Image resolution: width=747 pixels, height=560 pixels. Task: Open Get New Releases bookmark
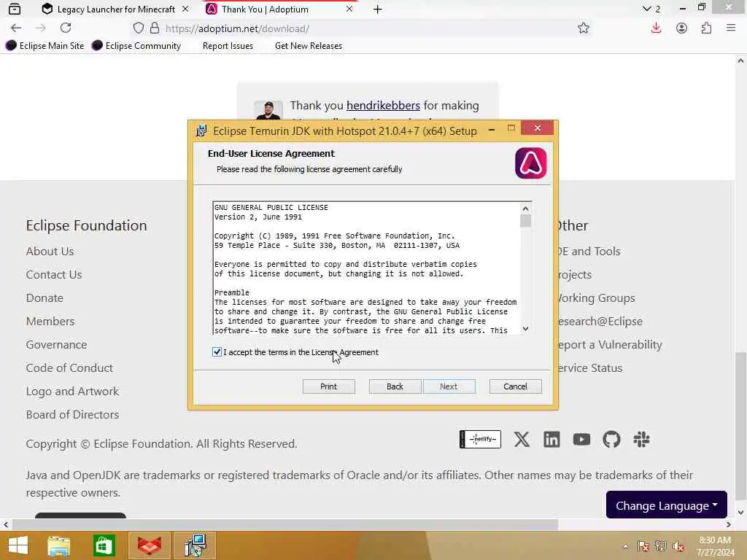pyautogui.click(x=309, y=46)
